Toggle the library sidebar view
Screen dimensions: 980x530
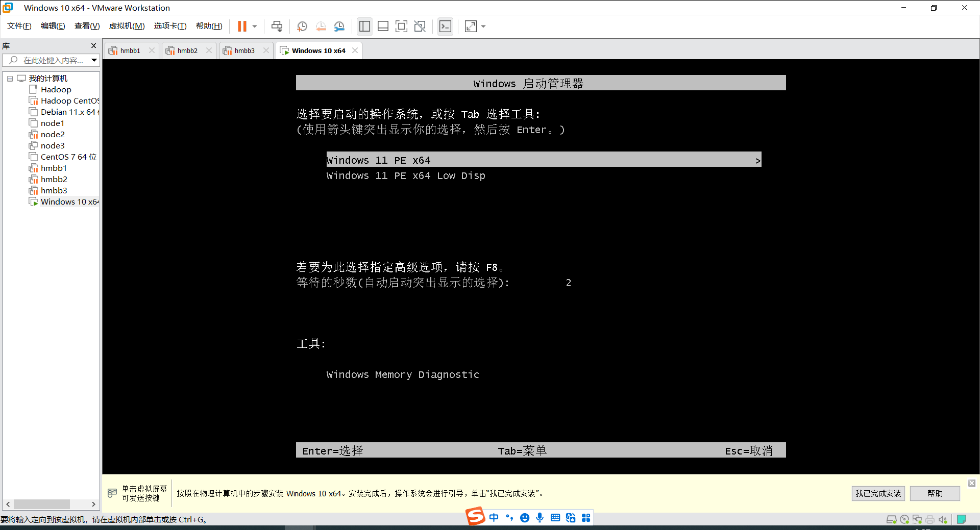pyautogui.click(x=364, y=26)
